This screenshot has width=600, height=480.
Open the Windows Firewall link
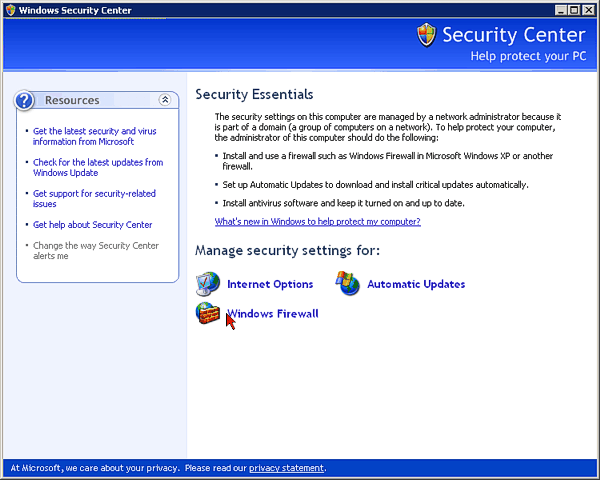[x=273, y=313]
